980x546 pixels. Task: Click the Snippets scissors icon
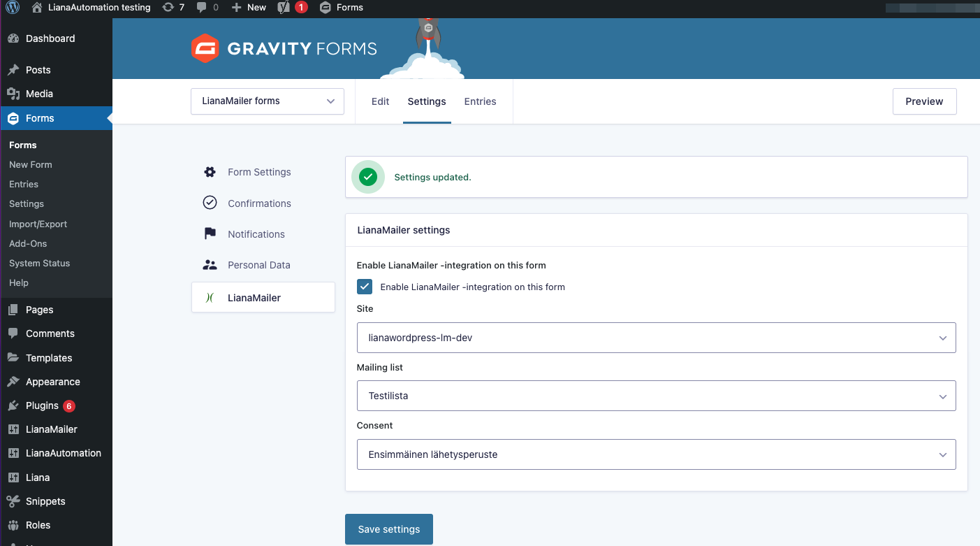(x=13, y=501)
